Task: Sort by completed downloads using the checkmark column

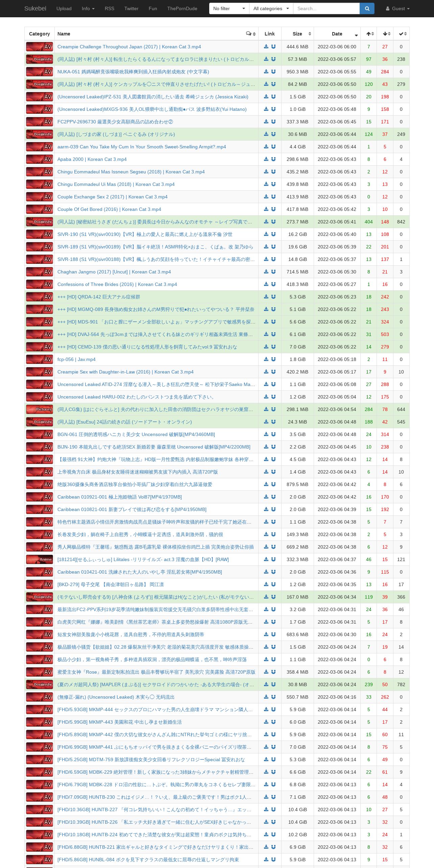Action: [x=401, y=34]
